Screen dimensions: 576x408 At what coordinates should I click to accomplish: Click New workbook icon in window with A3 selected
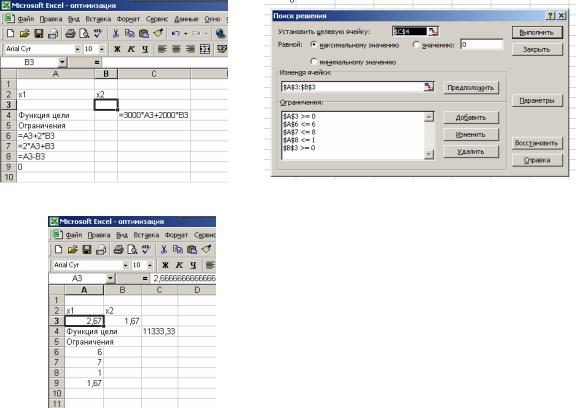58,250
